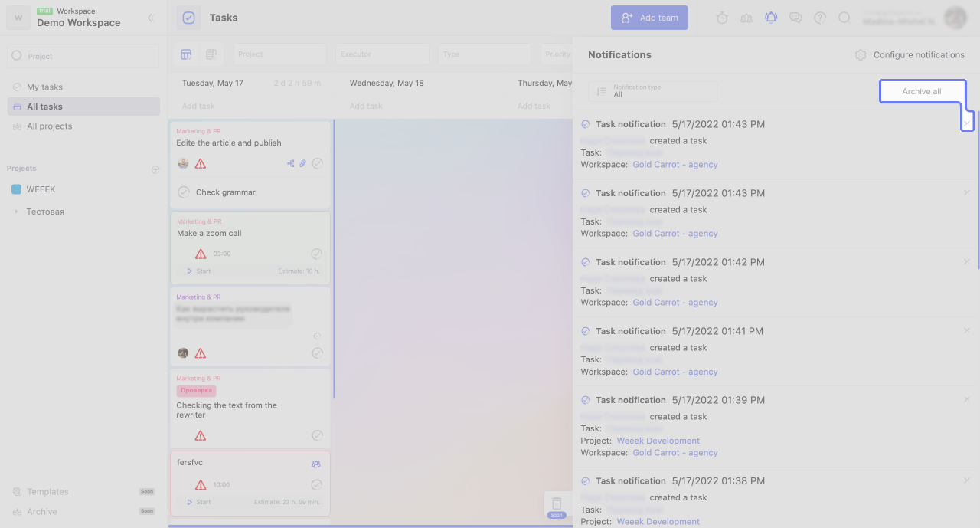Click the search magnifier icon in header
Image resolution: width=980 pixels, height=528 pixels.
844,18
